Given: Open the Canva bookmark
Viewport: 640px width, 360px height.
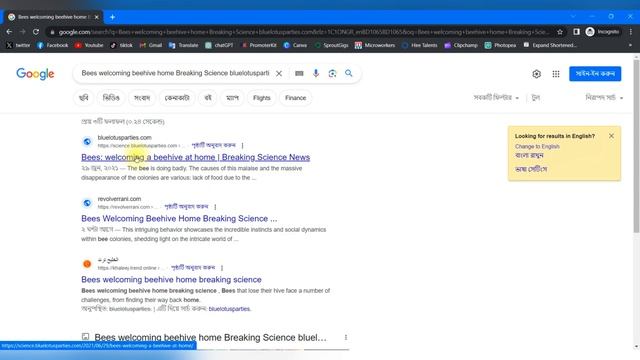Looking at the screenshot, I should pos(295,45).
